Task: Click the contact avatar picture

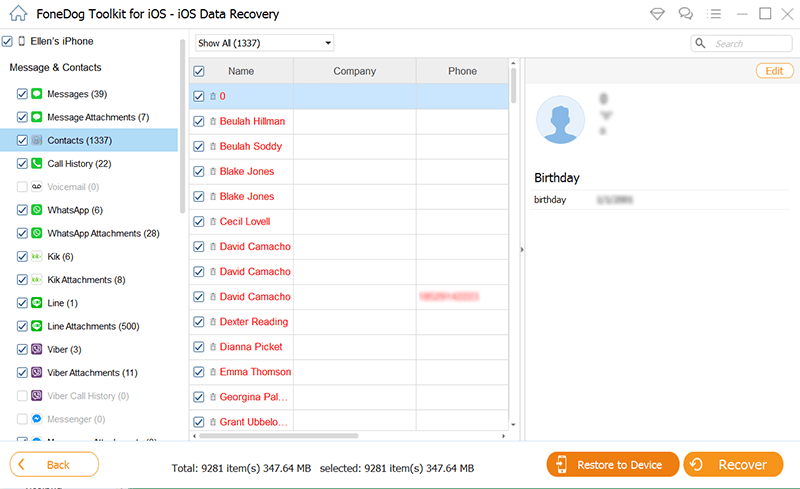Action: pos(560,119)
